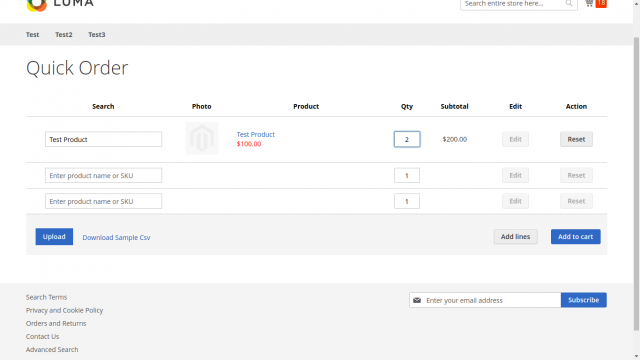
Task: Open the Test Product link
Action: [256, 134]
